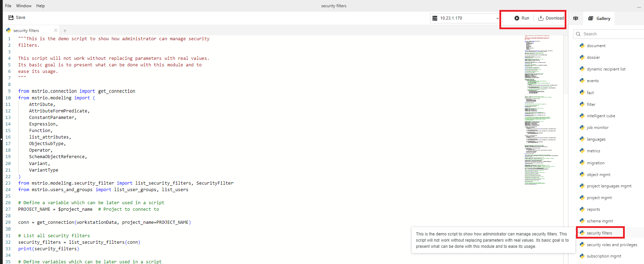Click the Python icon next to document

coord(582,46)
